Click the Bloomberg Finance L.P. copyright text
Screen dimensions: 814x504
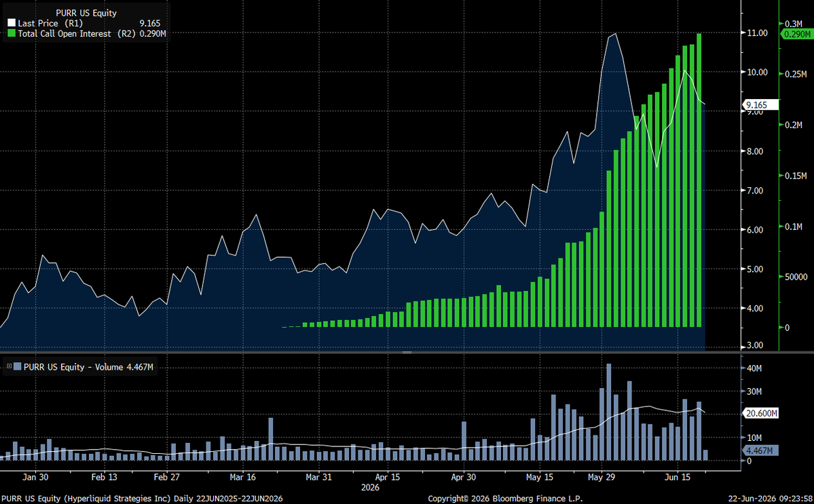pyautogui.click(x=505, y=499)
